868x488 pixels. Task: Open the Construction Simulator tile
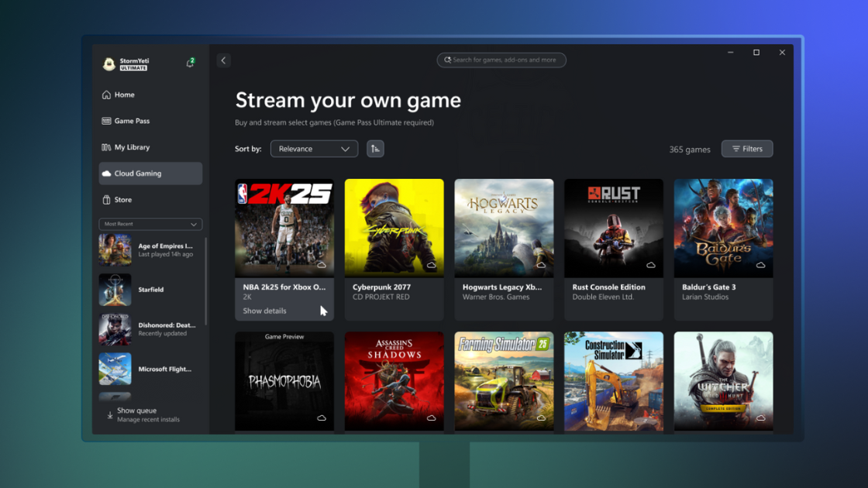point(614,381)
